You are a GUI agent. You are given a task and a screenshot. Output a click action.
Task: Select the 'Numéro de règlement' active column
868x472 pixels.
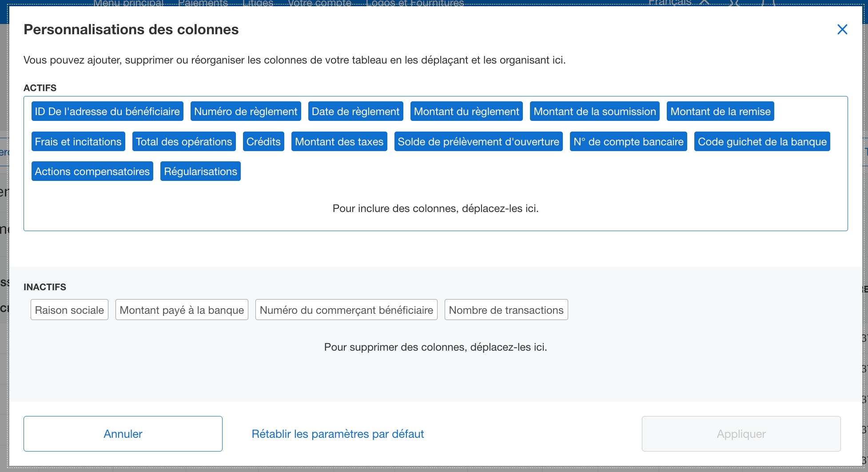click(x=246, y=112)
